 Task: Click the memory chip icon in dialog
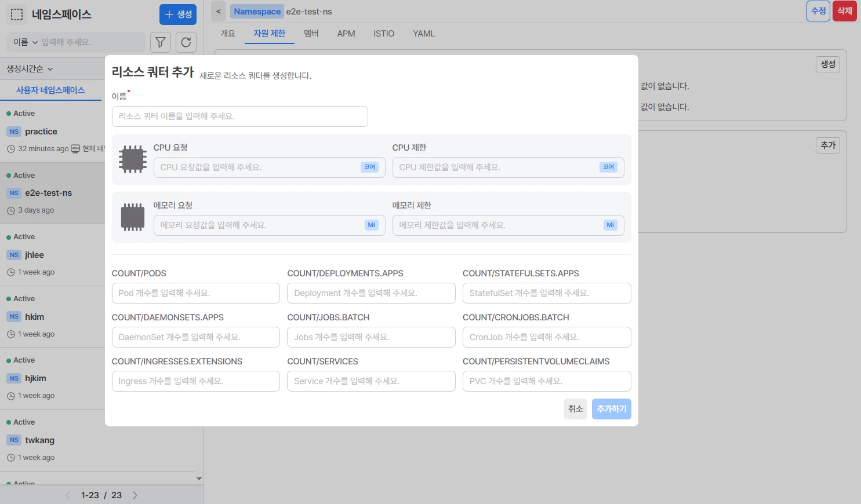coord(133,217)
